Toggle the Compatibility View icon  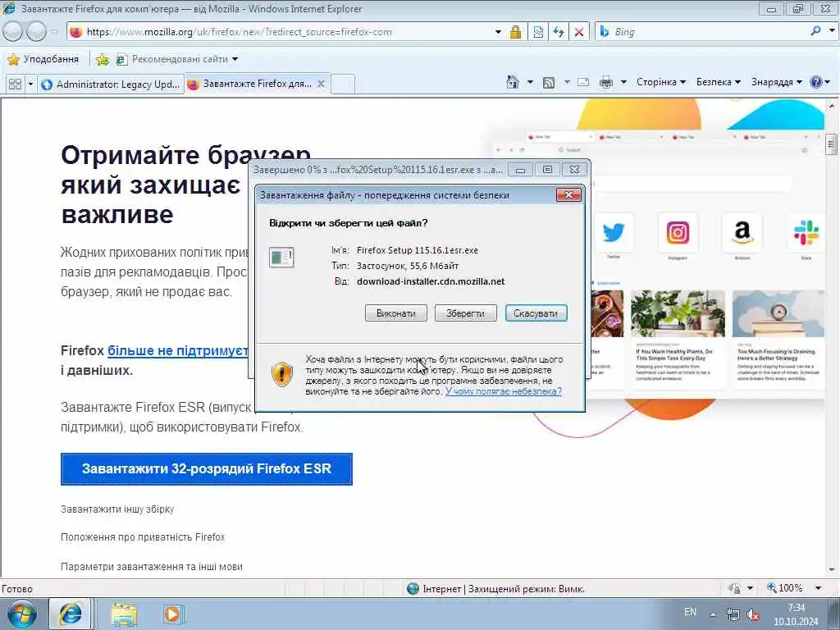(538, 32)
